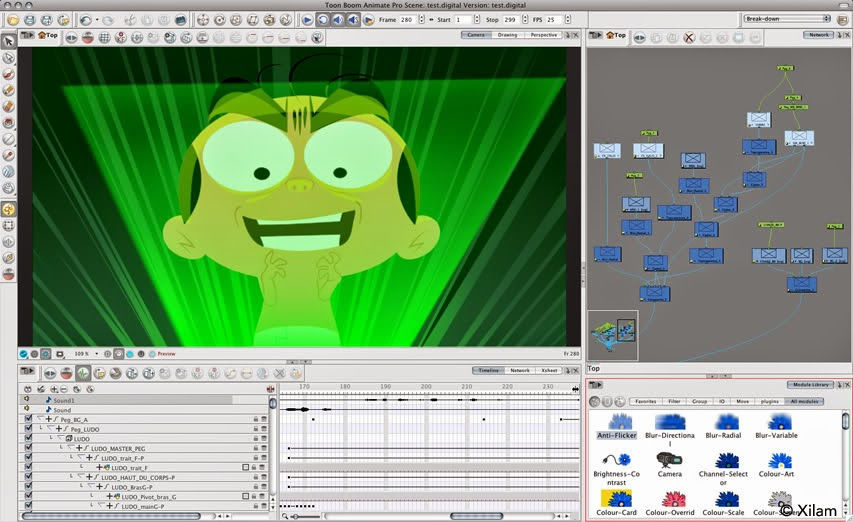Viewport: 853px width, 522px height.
Task: Click the Undo arrow in top toolbar
Action: 85,20
